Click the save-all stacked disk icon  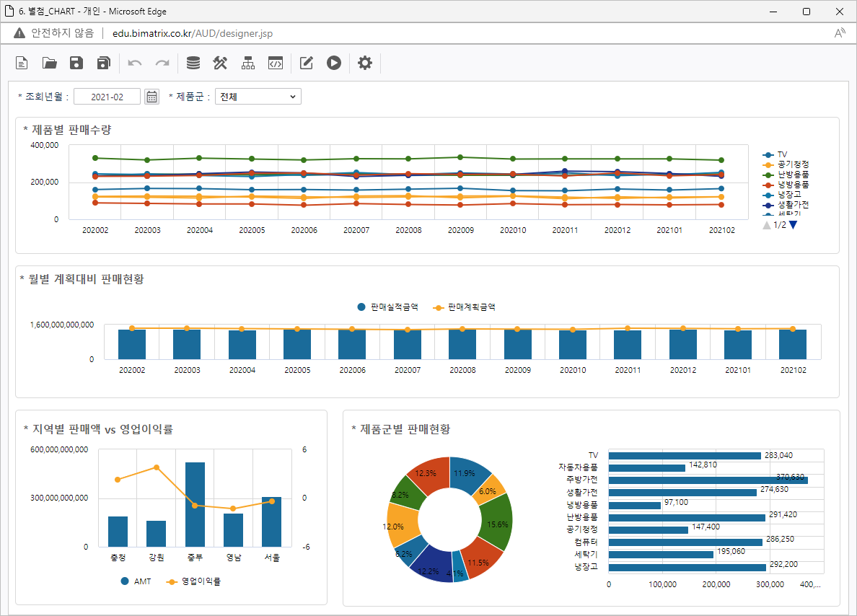(103, 63)
